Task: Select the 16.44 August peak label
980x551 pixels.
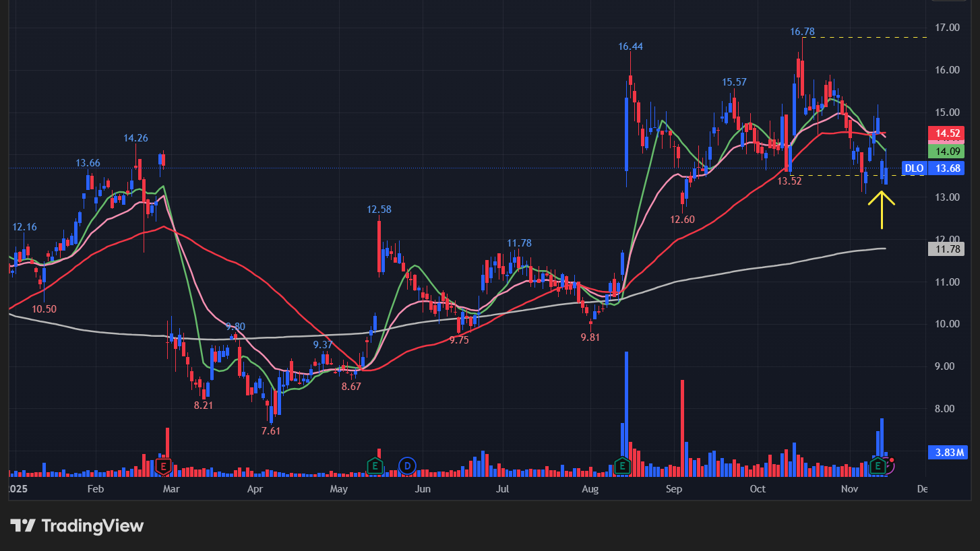Action: (x=630, y=46)
